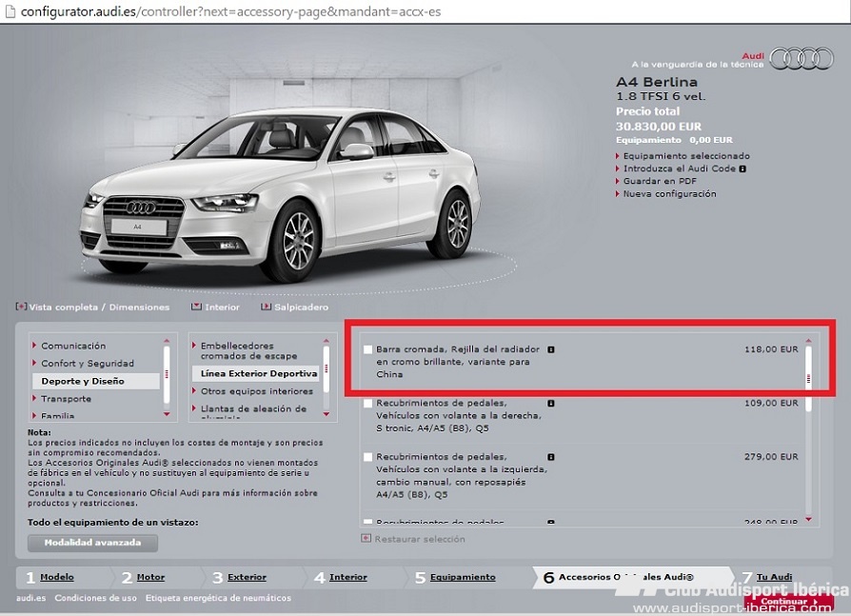
Task: Jump to step 7 Tu Audi
Action: point(767,578)
